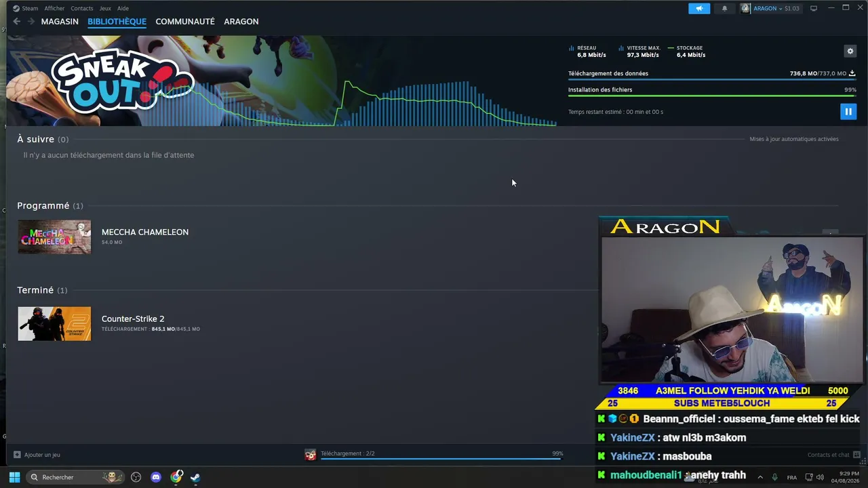
Task: Open Steam notifications bell
Action: pos(724,8)
